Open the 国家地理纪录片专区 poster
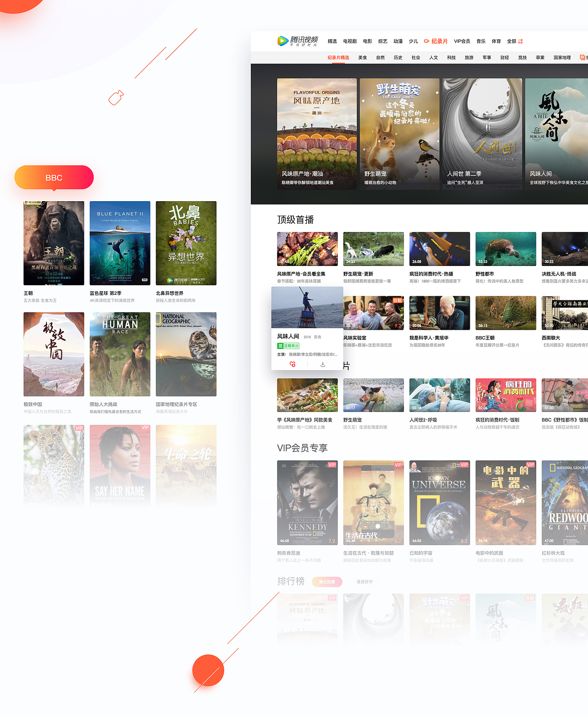Viewport: 588px width, 716px height. point(186,354)
